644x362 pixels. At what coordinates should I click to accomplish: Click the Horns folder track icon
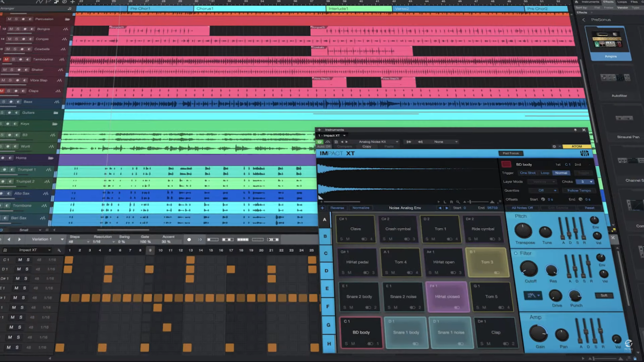click(51, 158)
